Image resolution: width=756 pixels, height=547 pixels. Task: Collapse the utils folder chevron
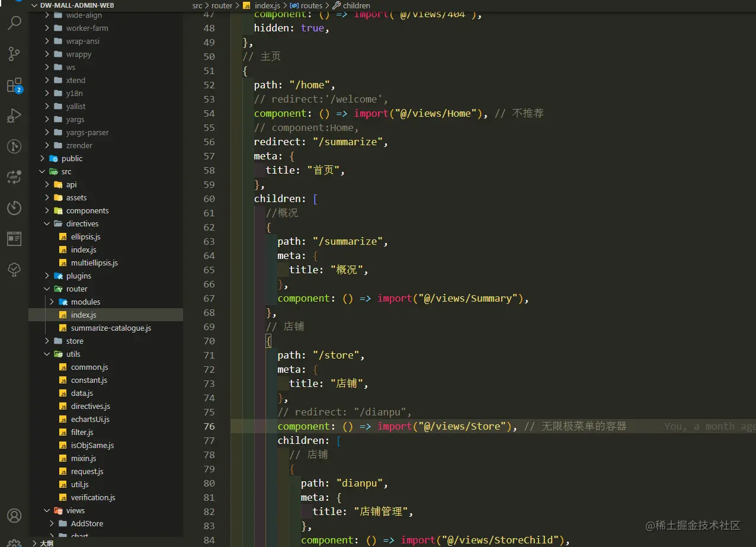click(47, 354)
